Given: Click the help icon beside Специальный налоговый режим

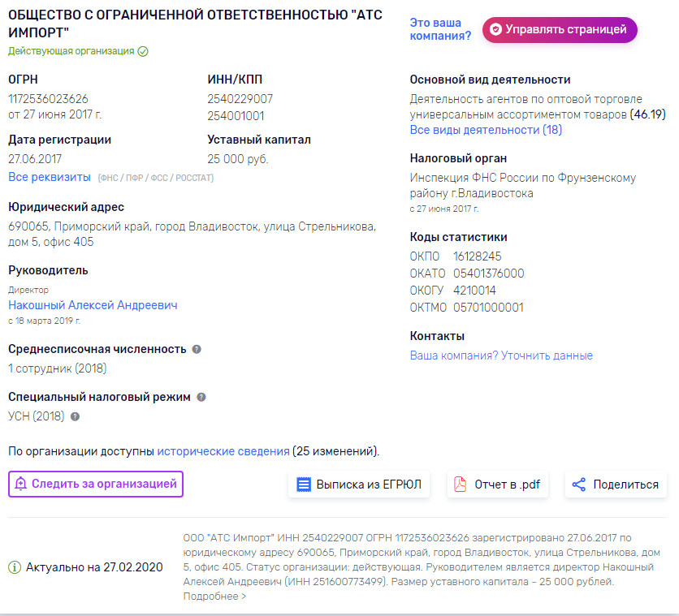Looking at the screenshot, I should (201, 398).
